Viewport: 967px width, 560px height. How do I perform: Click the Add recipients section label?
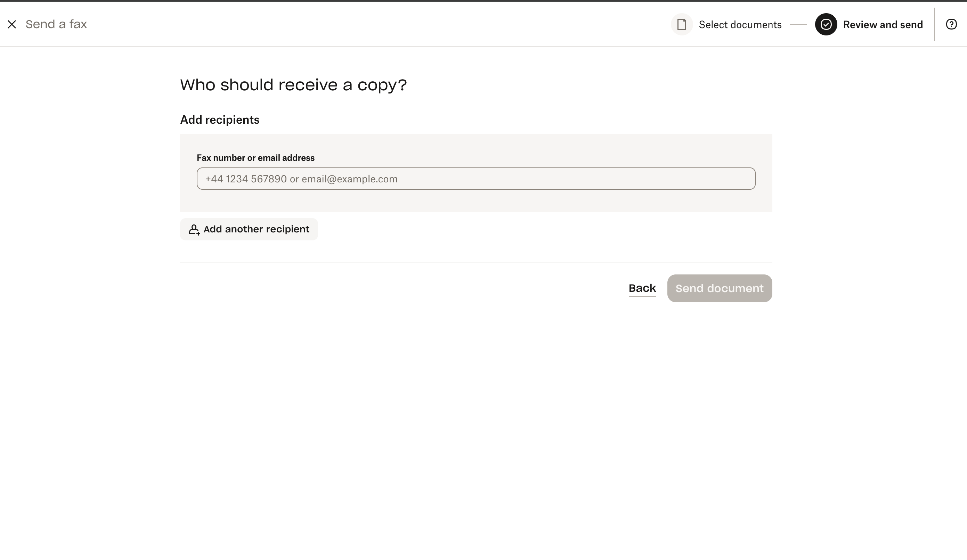tap(219, 119)
